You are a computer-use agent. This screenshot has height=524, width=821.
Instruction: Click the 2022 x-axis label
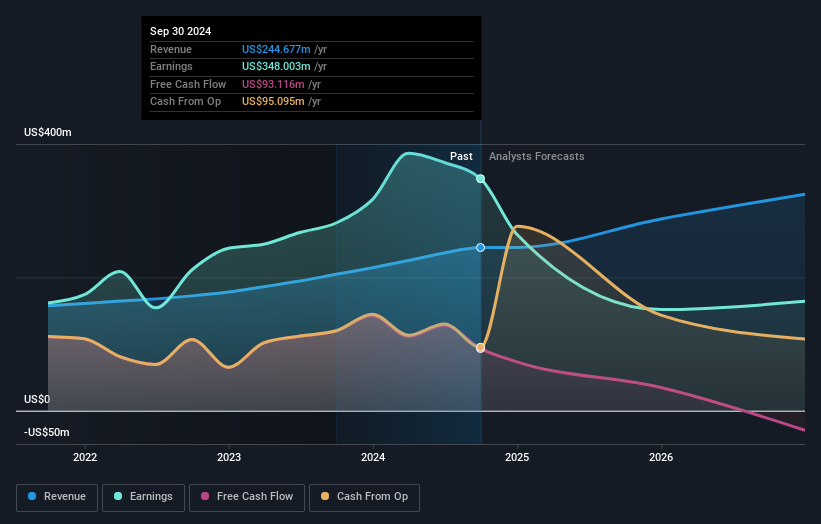(x=85, y=457)
